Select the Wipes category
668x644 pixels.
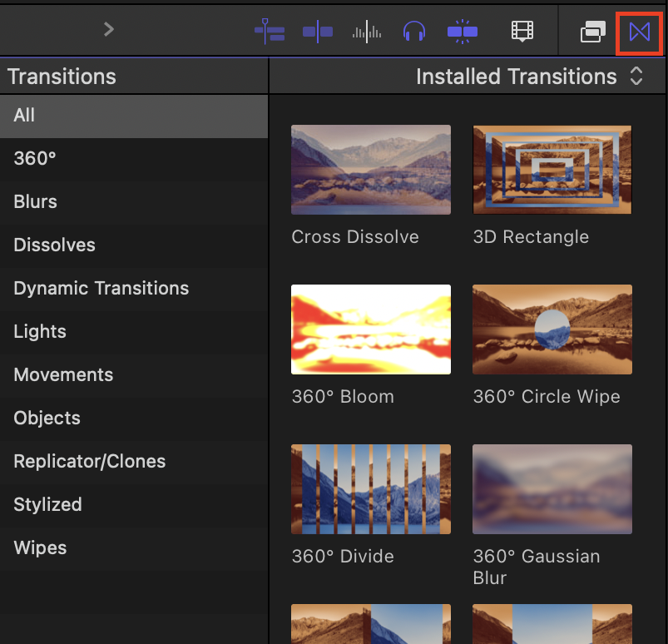[134, 548]
